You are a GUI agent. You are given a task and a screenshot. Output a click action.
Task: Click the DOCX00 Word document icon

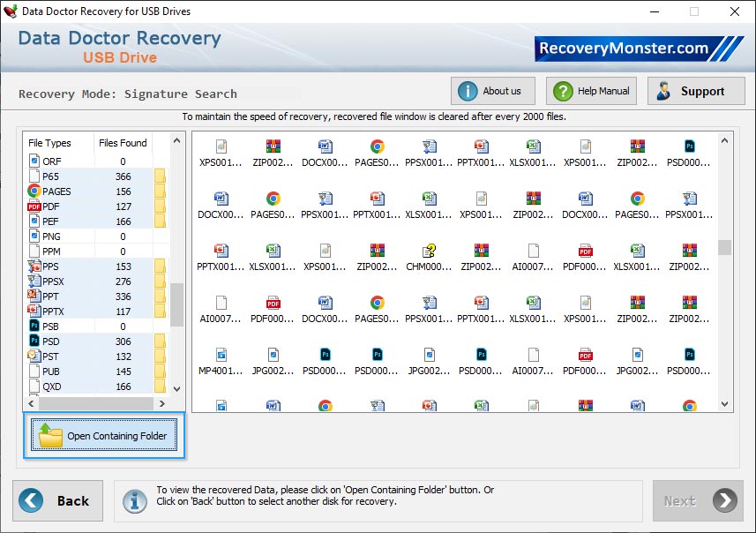pos(324,149)
